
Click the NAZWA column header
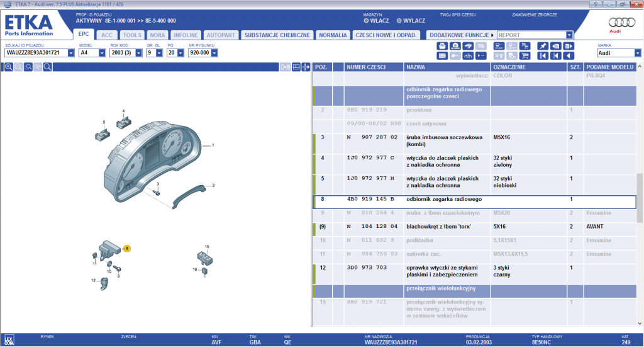(x=447, y=67)
